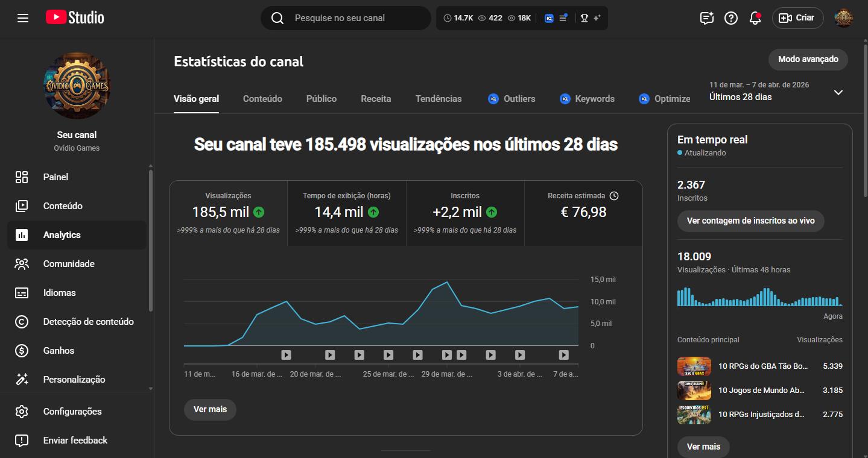Viewport: 868px width, 458px height.
Task: Select the 'Tempo de exibição (horas)' metric card
Action: 347,213
